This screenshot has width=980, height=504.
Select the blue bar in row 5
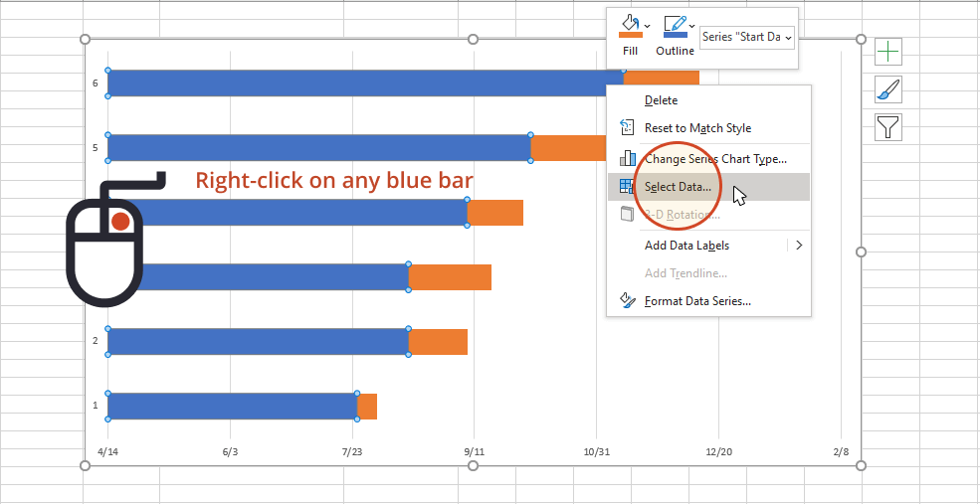pos(318,147)
